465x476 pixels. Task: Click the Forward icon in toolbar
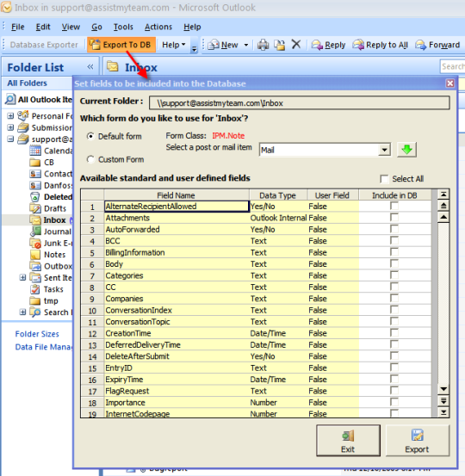point(421,45)
